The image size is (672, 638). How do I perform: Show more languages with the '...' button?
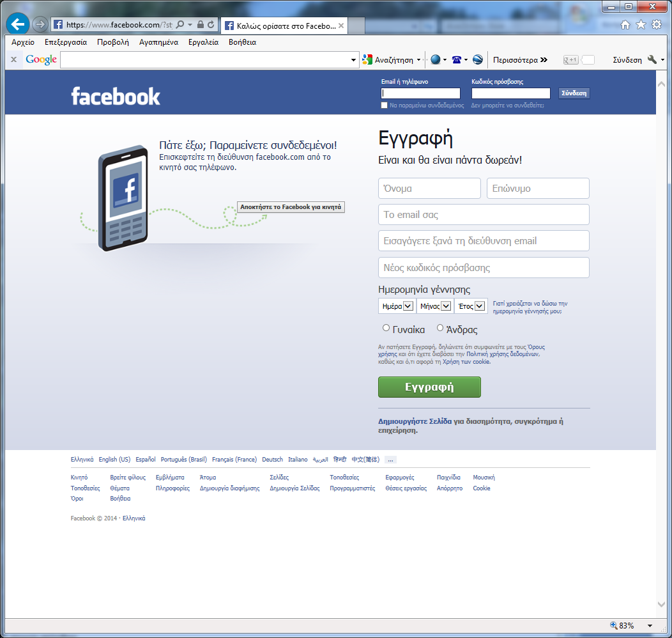pyautogui.click(x=390, y=460)
